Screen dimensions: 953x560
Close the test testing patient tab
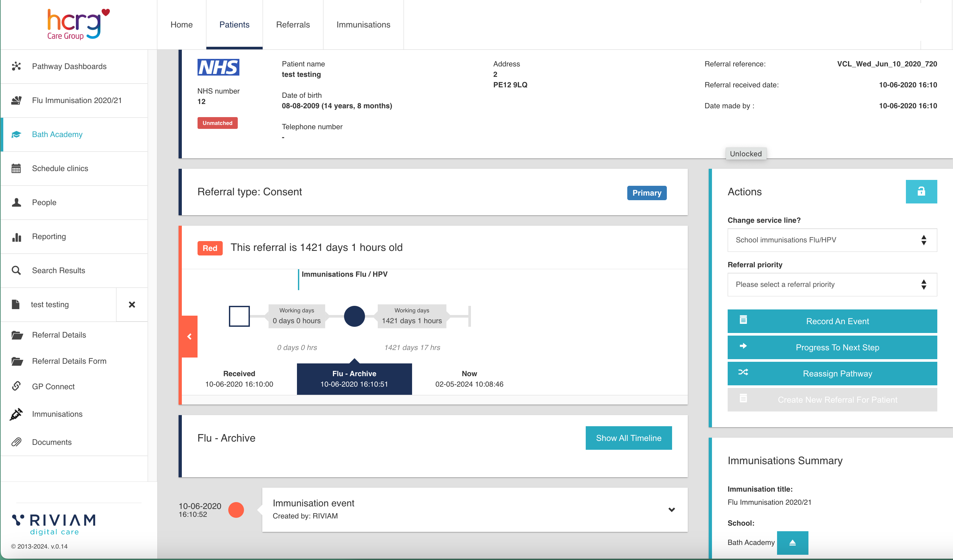[131, 304]
